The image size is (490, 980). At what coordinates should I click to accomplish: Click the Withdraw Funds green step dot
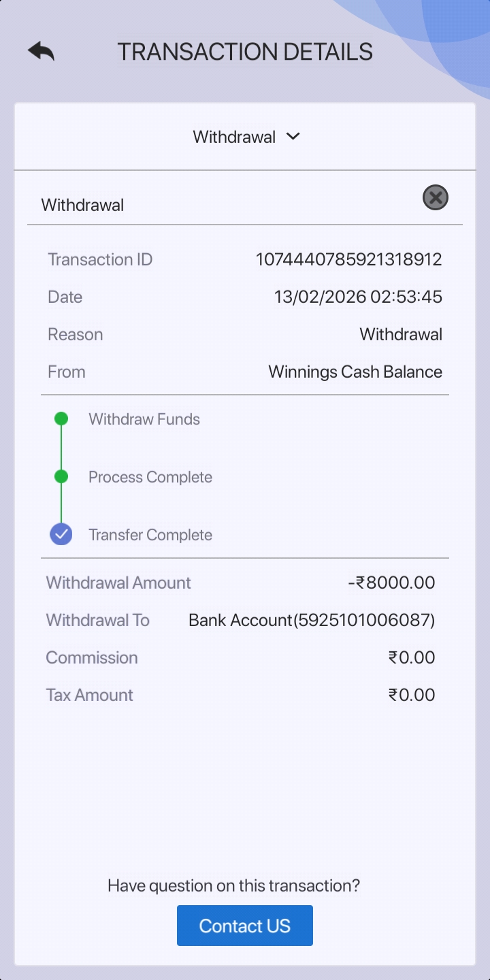(61, 419)
